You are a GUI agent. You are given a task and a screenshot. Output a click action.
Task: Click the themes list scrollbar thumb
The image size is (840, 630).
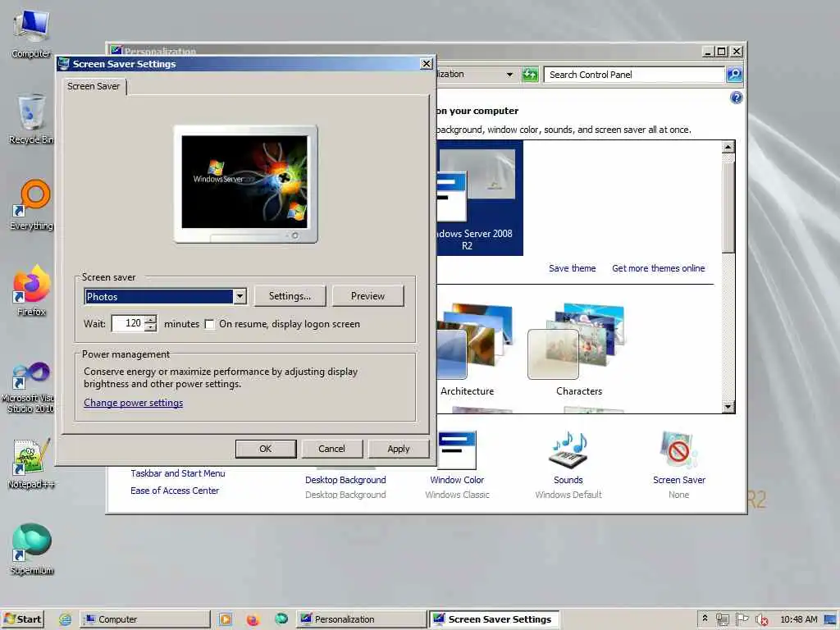pos(728,208)
